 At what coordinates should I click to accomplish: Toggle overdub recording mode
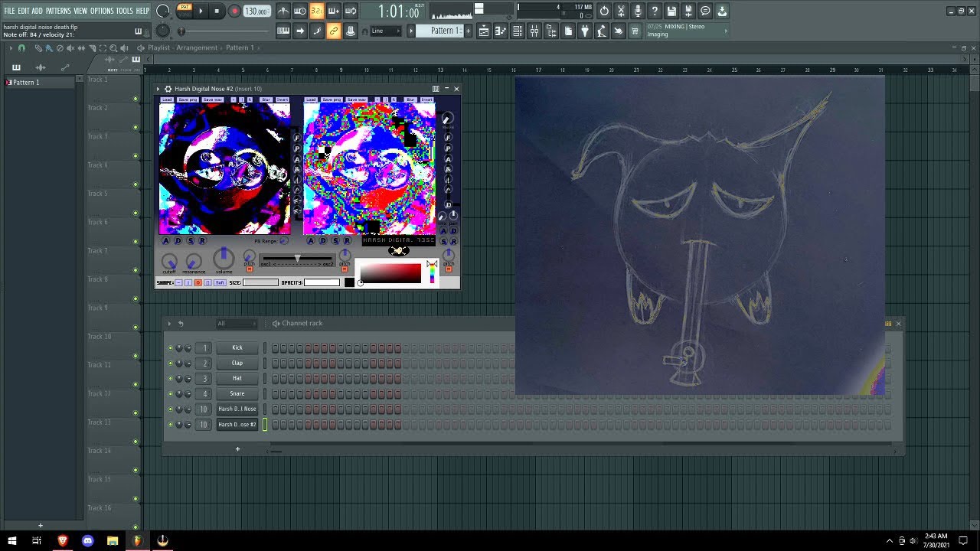coord(333,11)
